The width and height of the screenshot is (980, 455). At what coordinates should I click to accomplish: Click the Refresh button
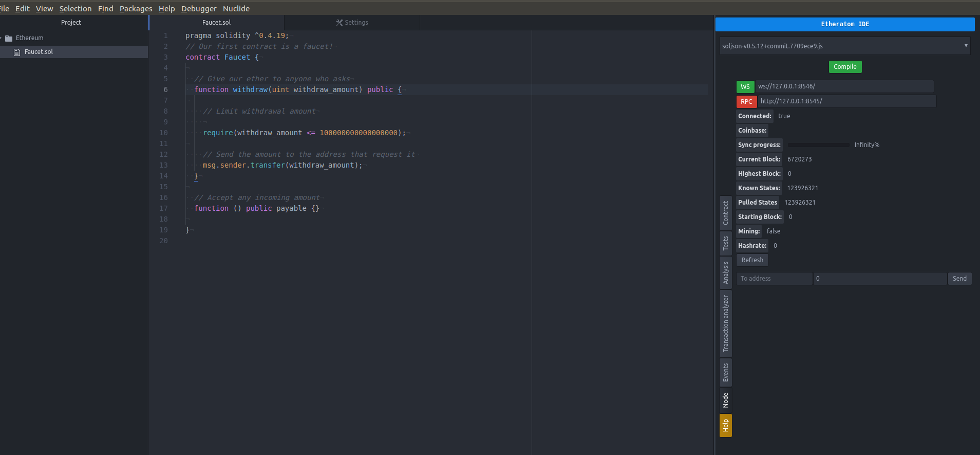pos(752,260)
